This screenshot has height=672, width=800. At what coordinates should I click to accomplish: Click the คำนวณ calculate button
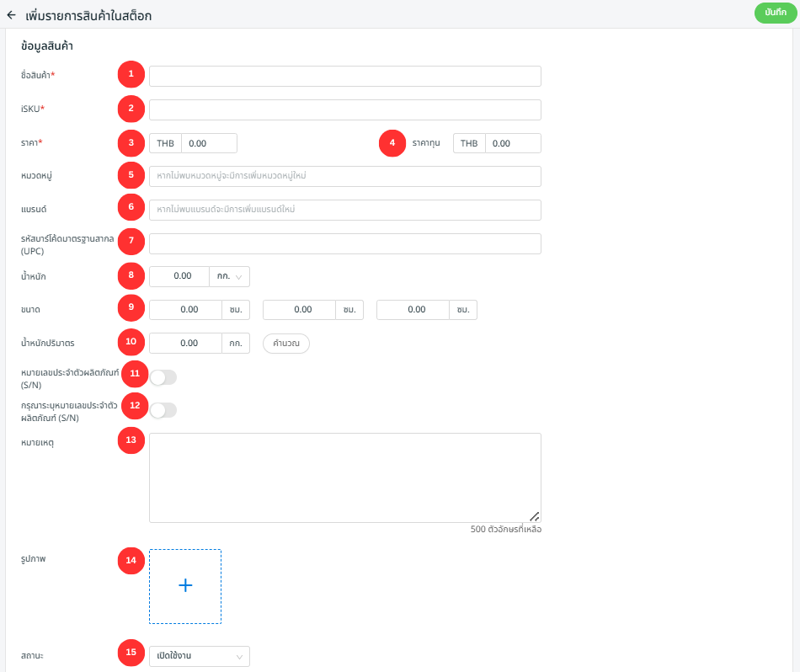coord(286,344)
